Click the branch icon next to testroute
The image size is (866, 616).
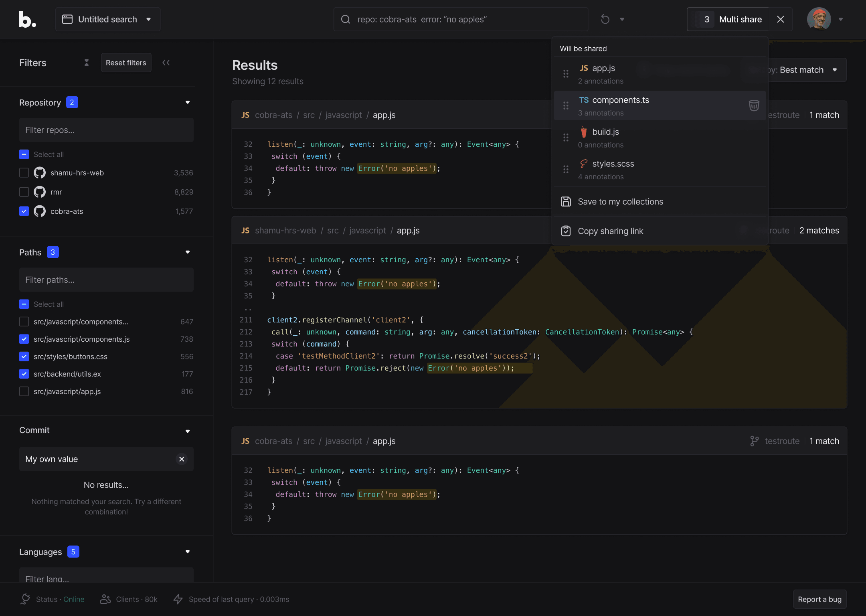(754, 441)
